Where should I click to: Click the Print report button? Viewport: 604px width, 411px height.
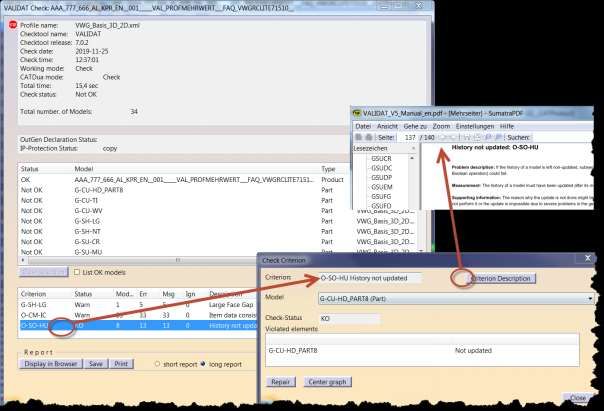[x=121, y=364]
